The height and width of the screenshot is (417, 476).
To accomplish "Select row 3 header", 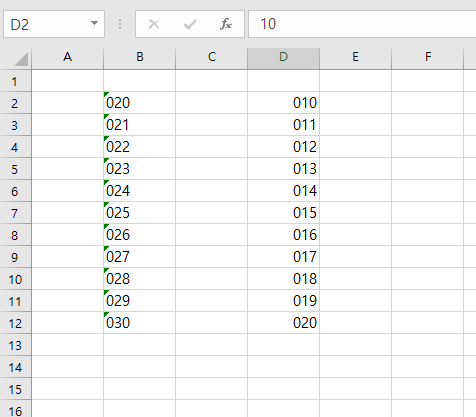I will [x=15, y=125].
